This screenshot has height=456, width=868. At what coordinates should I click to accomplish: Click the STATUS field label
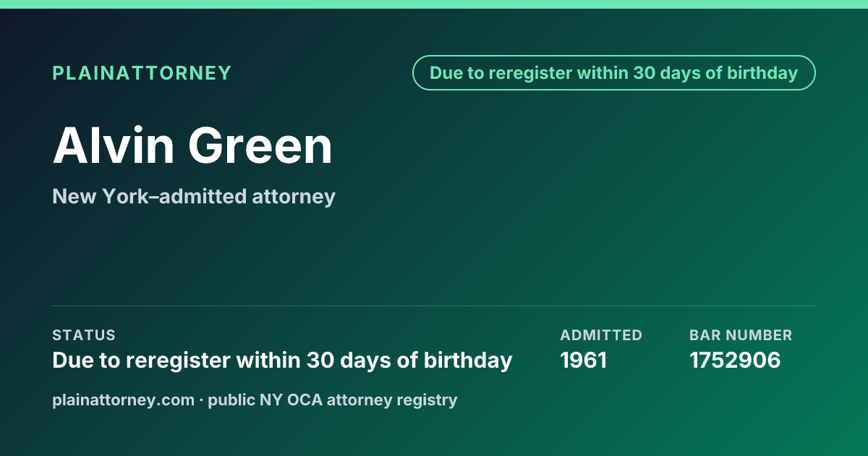[x=84, y=335]
